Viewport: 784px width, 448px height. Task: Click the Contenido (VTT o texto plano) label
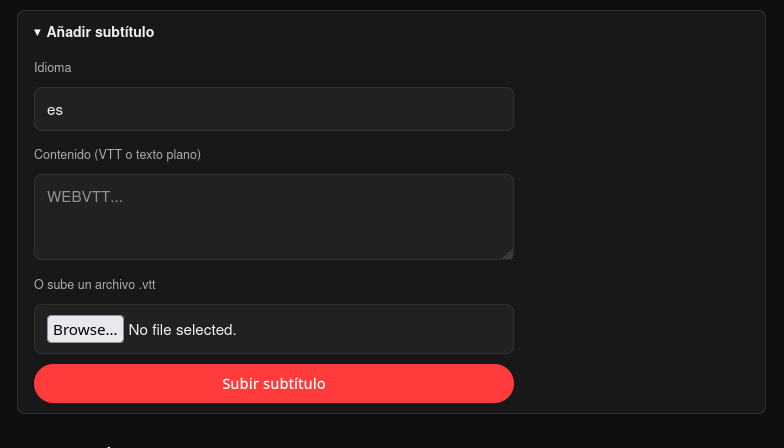click(118, 154)
